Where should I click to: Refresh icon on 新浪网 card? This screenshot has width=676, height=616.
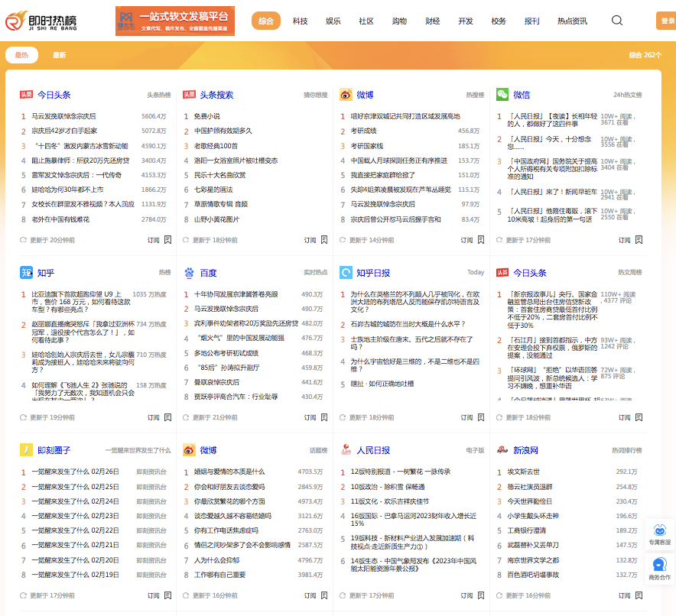pyautogui.click(x=499, y=595)
